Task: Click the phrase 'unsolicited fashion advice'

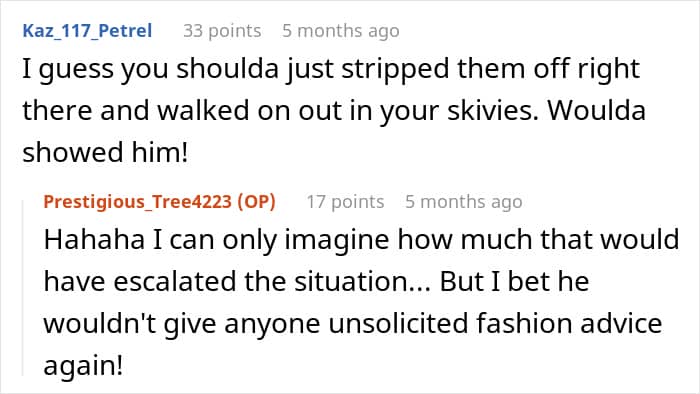Action: pyautogui.click(x=495, y=323)
